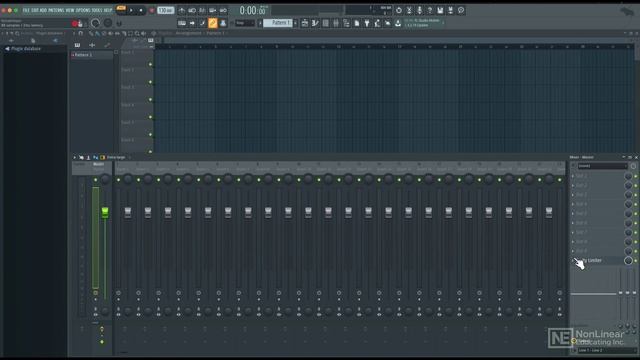The image size is (640, 360).
Task: Click the question mark help icon
Action: (429, 10)
